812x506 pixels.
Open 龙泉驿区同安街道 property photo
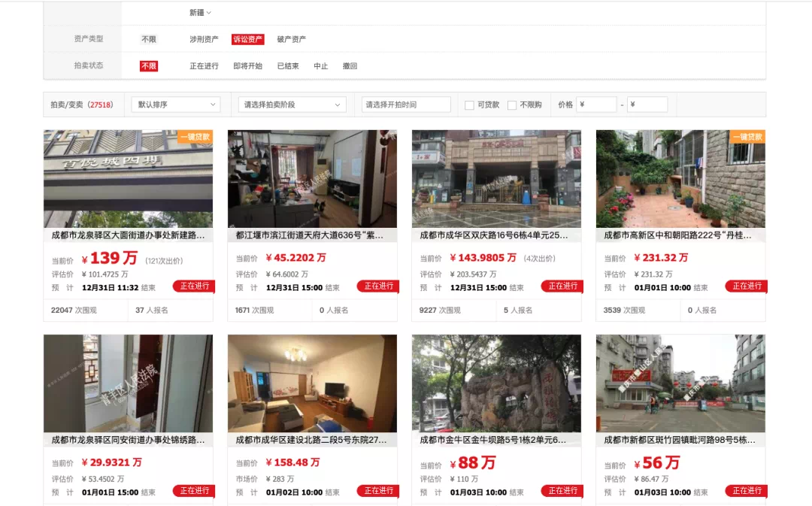[x=128, y=383]
